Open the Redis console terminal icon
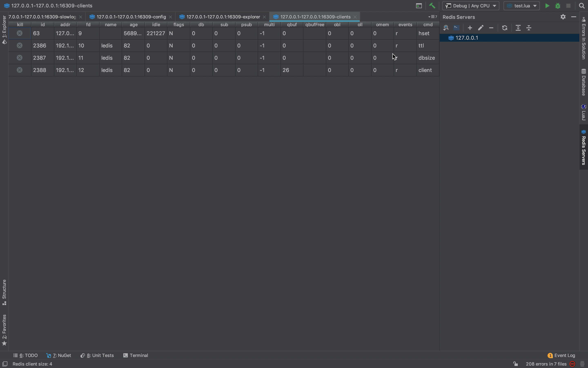 [456, 28]
